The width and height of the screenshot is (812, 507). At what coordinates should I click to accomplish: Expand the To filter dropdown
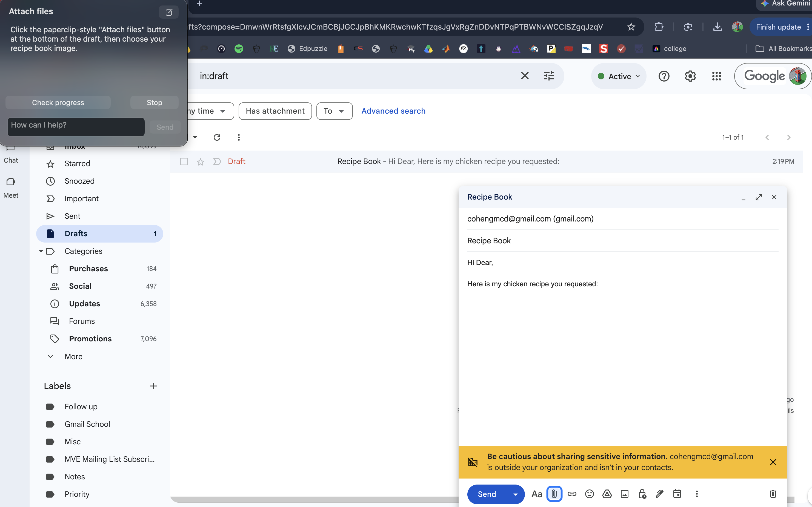pyautogui.click(x=334, y=111)
